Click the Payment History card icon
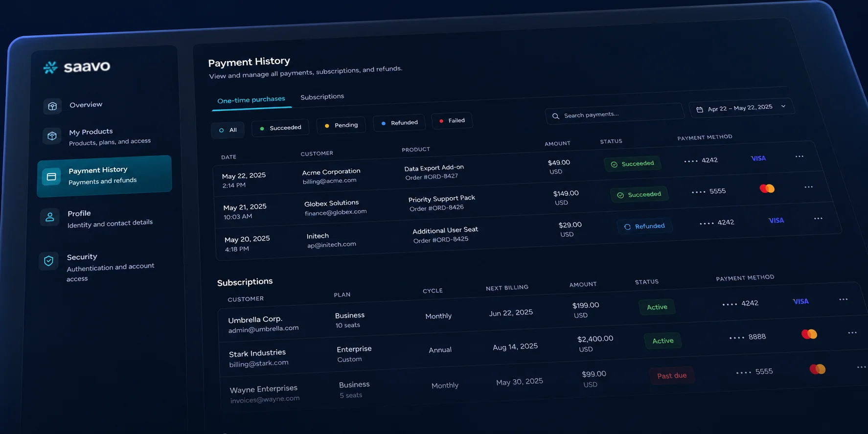 coord(51,177)
